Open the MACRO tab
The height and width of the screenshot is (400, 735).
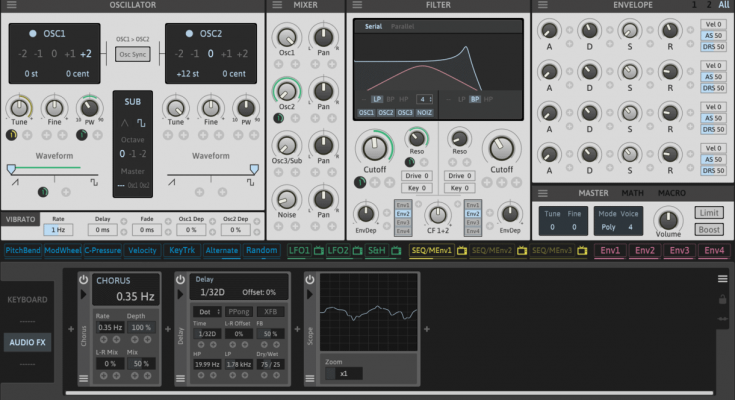coord(671,193)
